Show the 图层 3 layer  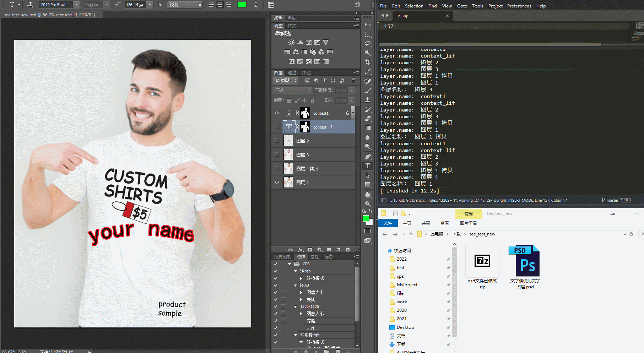click(x=277, y=155)
